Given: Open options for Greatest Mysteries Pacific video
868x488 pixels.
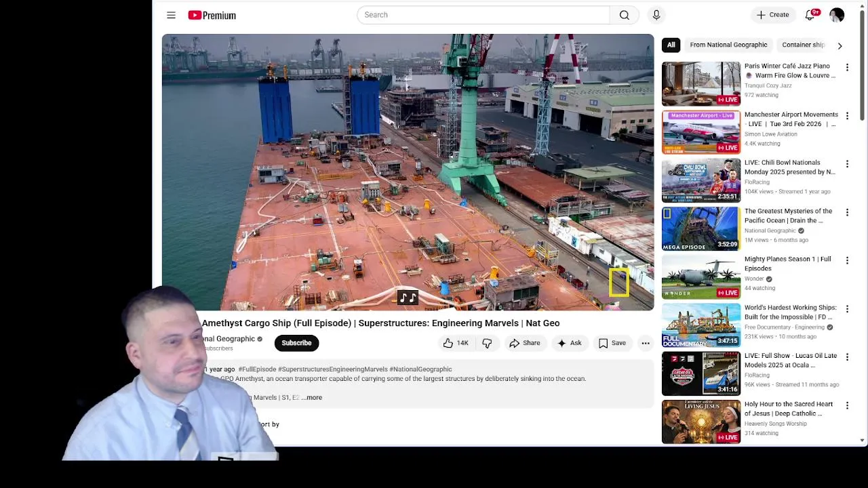Looking at the screenshot, I should (847, 212).
